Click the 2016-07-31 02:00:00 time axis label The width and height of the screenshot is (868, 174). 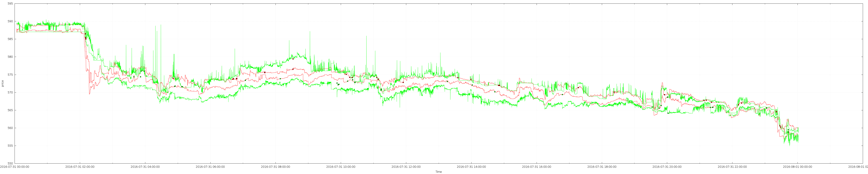click(x=80, y=167)
